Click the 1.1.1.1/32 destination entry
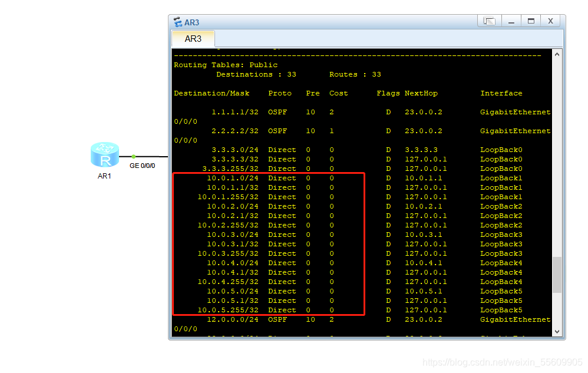Viewport: 588px width, 373px height. (234, 112)
